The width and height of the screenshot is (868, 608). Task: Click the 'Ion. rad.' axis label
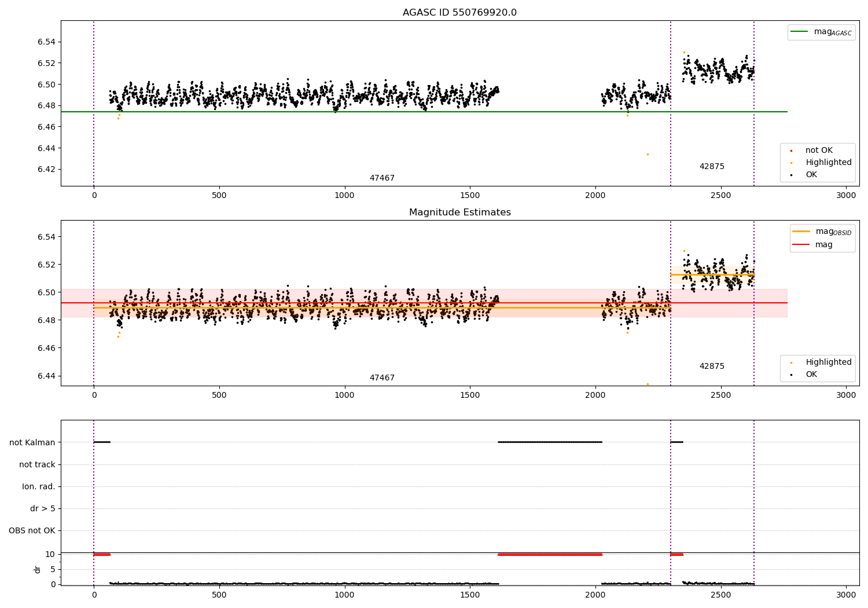point(39,487)
